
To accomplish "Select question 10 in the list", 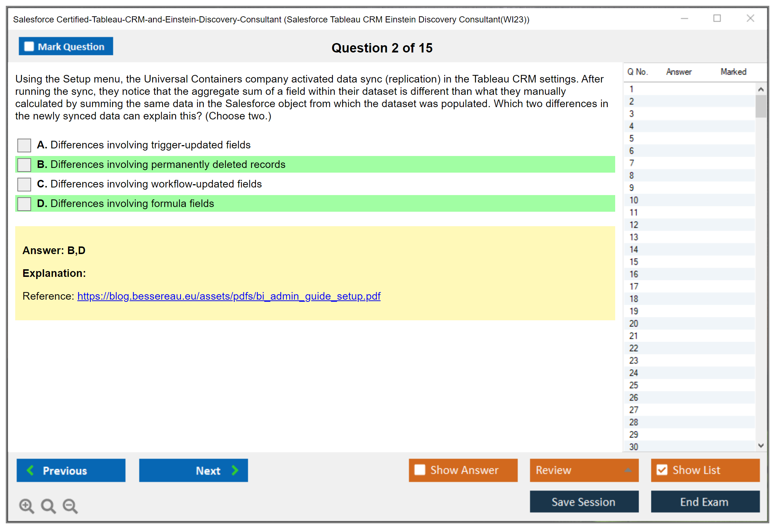I will (634, 200).
